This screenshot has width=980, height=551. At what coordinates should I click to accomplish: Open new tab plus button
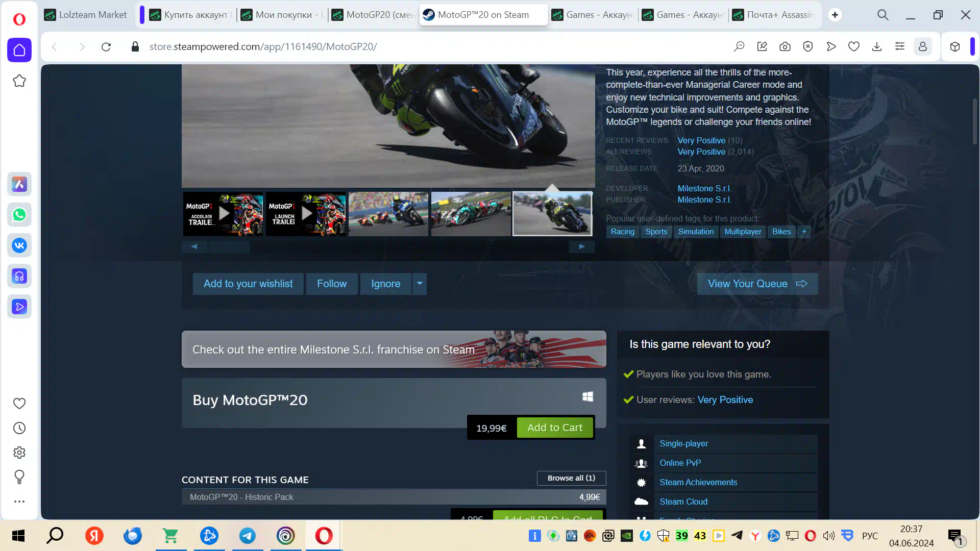(x=835, y=15)
